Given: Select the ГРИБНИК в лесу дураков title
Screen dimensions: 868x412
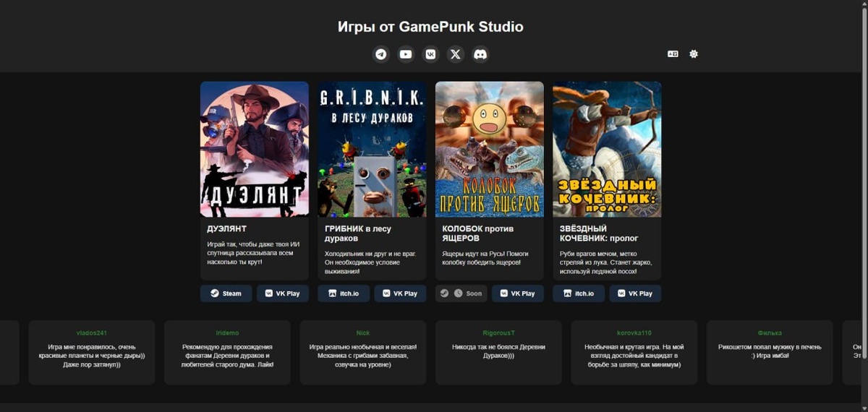Looking at the screenshot, I should (358, 233).
